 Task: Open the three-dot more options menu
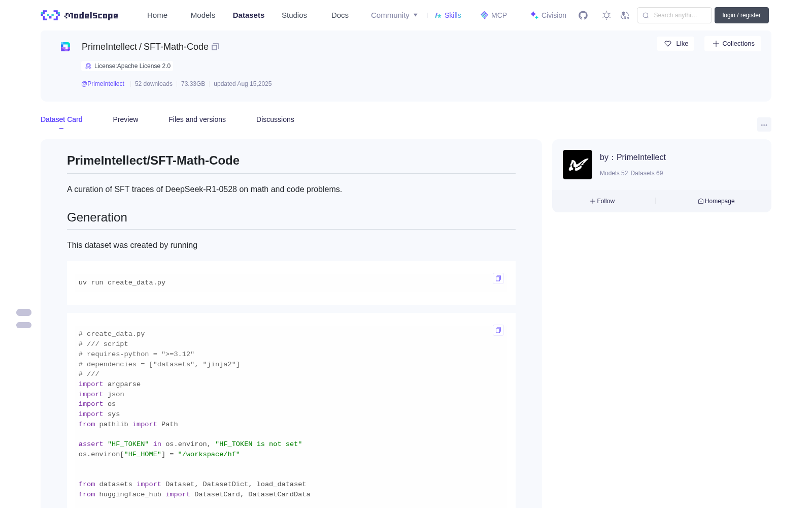[764, 124]
